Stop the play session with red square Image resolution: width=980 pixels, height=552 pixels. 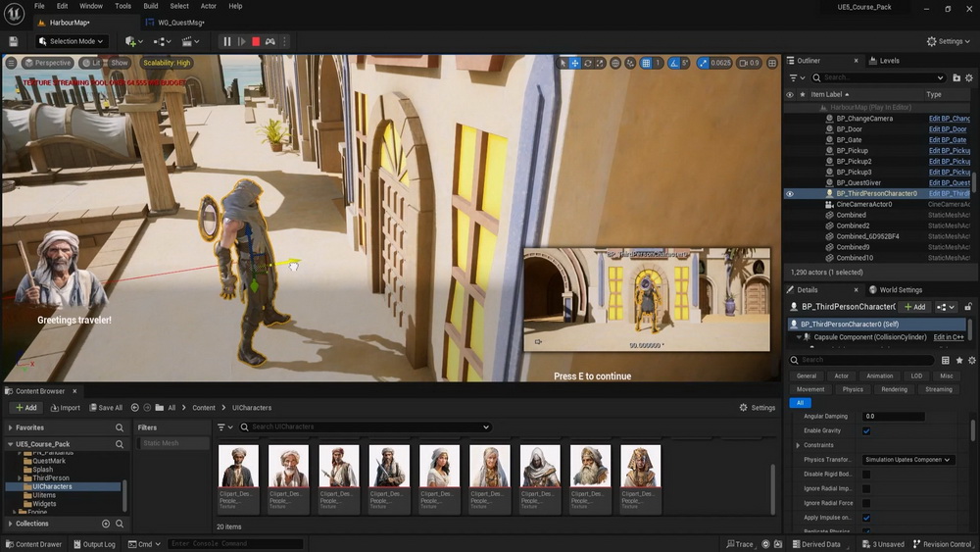coord(256,41)
